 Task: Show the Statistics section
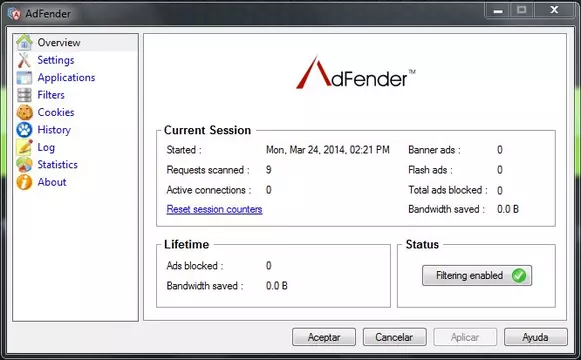tap(57, 164)
